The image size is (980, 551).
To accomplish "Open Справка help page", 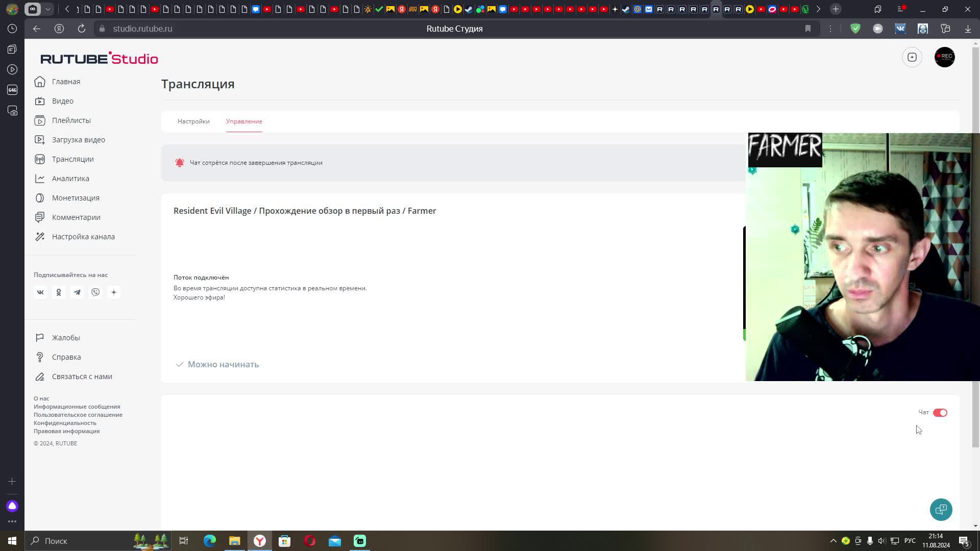I will click(58, 357).
